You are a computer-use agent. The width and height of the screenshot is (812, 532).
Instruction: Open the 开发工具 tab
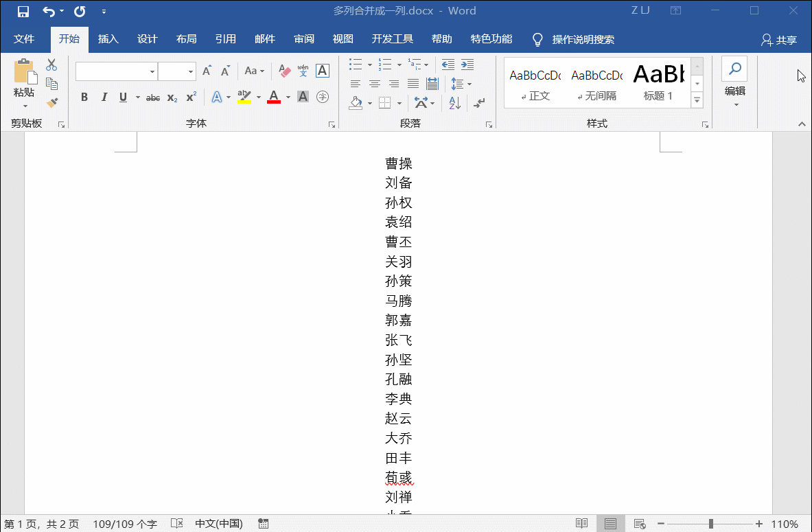pyautogui.click(x=393, y=39)
